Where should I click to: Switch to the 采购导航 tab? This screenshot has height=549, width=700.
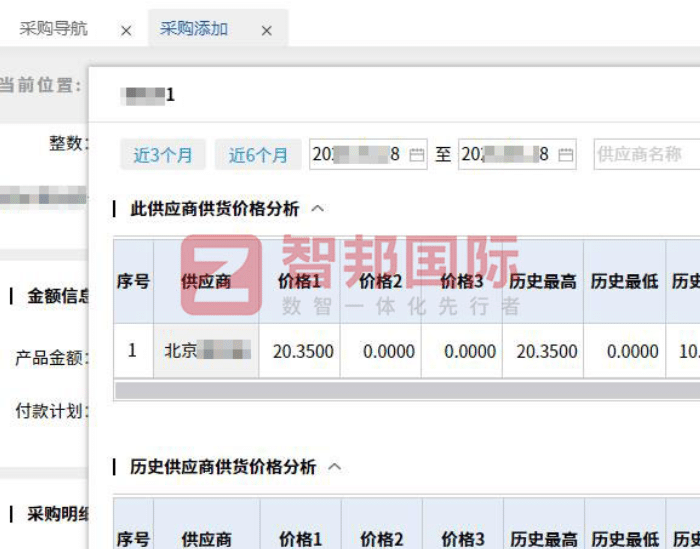54,29
